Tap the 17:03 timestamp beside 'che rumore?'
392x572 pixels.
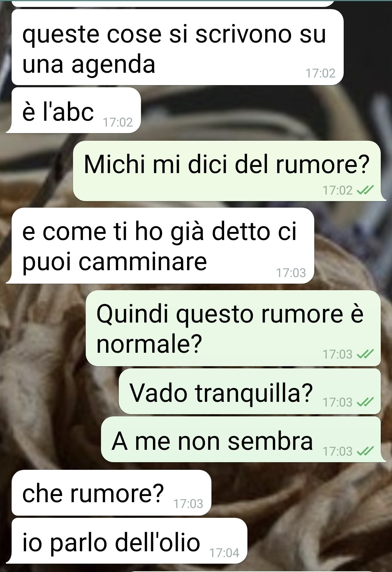[188, 504]
